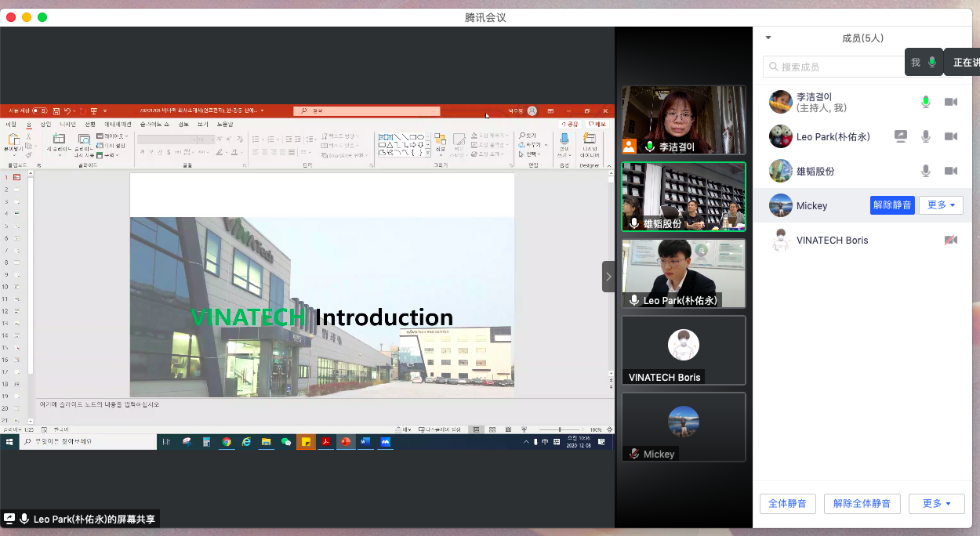
Task: Toggle 李洁결이 camera icon in member list
Action: [951, 102]
